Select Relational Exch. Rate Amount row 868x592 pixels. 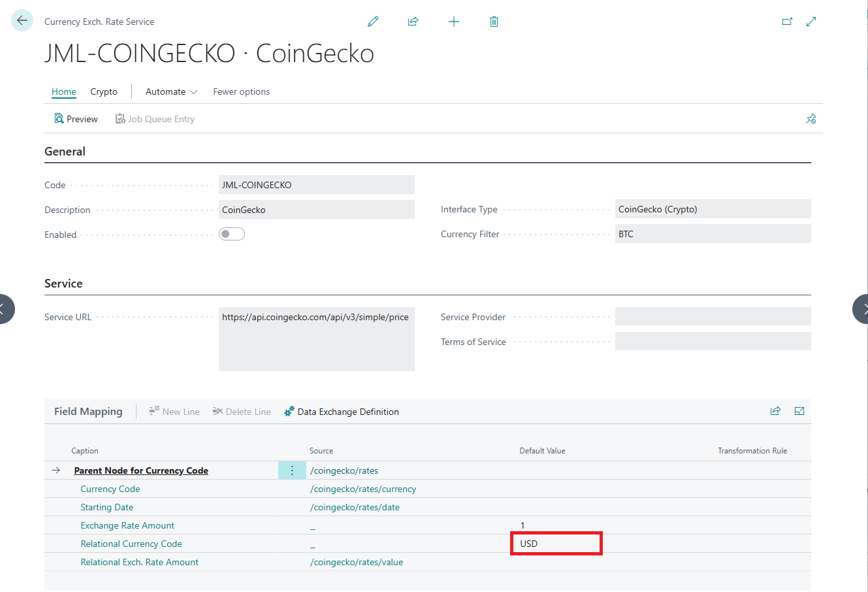pos(428,562)
